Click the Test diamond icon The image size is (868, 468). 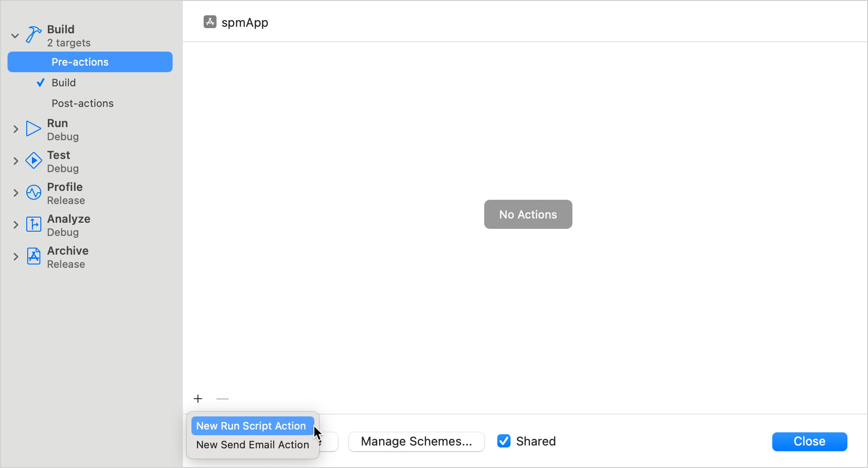click(x=33, y=160)
